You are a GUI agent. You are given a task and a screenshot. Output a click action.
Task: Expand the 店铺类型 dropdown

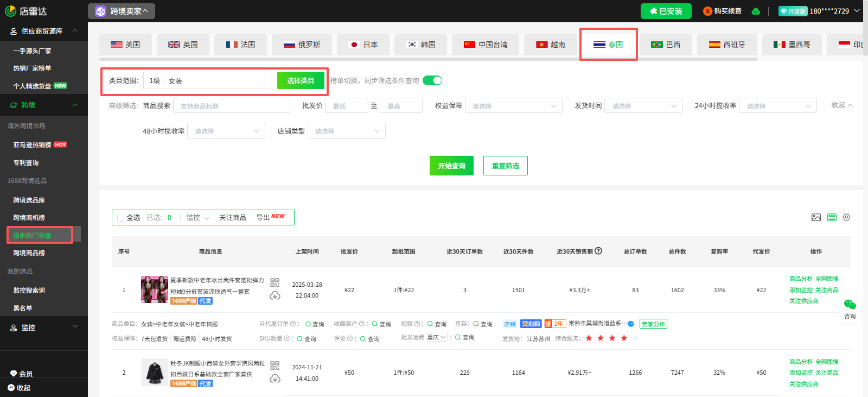(346, 131)
